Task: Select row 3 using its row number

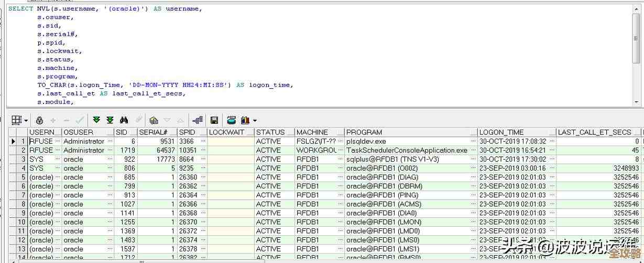Action: [x=23, y=159]
